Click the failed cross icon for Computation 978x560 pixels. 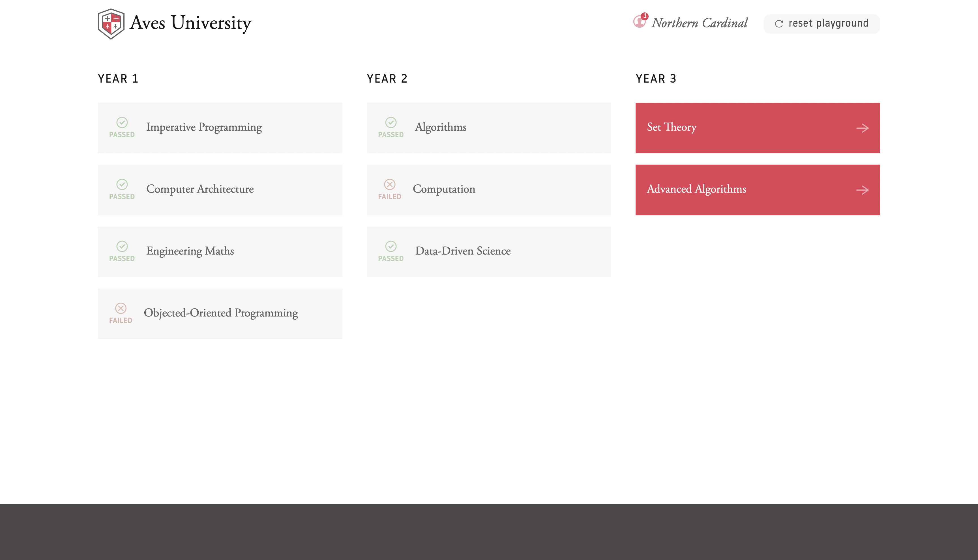click(x=390, y=184)
